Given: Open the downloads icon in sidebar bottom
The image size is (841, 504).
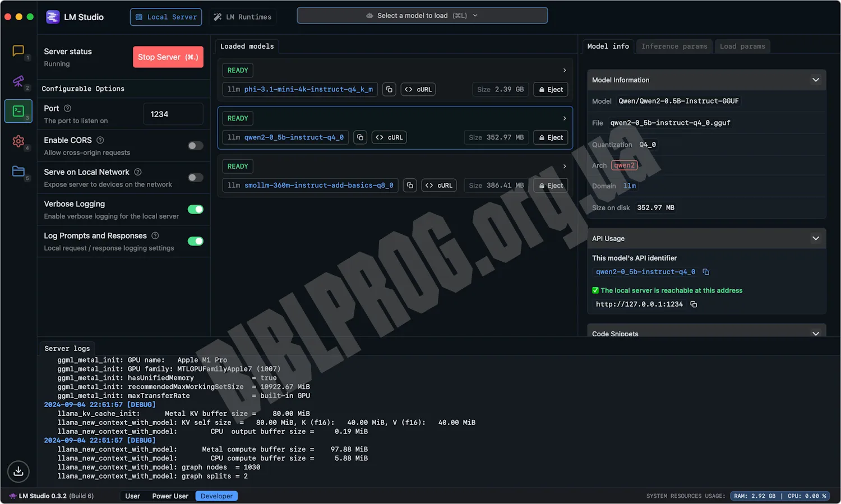Looking at the screenshot, I should (x=19, y=471).
